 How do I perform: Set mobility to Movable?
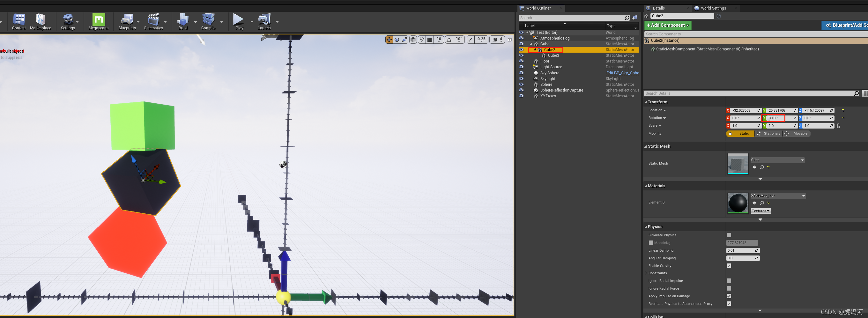[797, 134]
